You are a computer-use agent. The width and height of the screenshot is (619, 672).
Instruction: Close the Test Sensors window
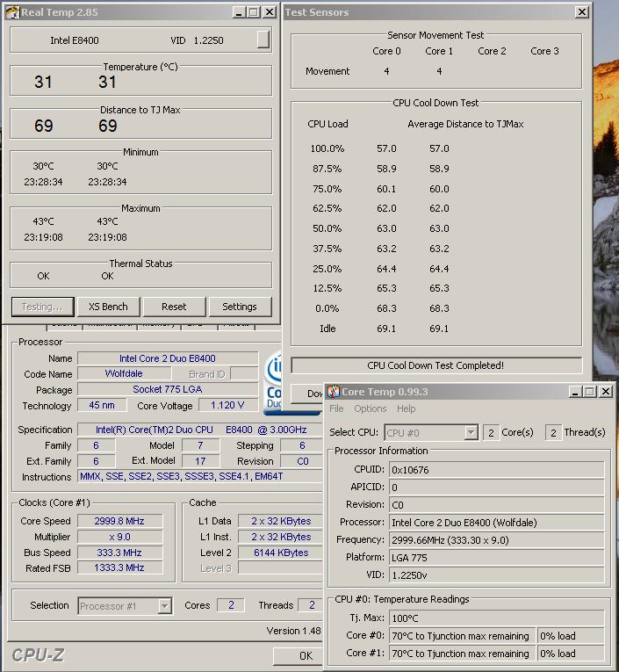click(581, 12)
